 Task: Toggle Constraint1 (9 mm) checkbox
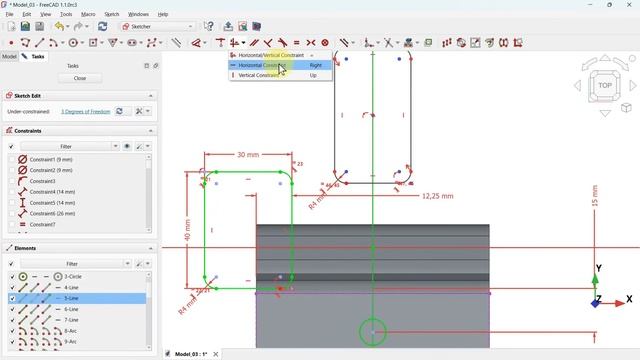click(11, 160)
